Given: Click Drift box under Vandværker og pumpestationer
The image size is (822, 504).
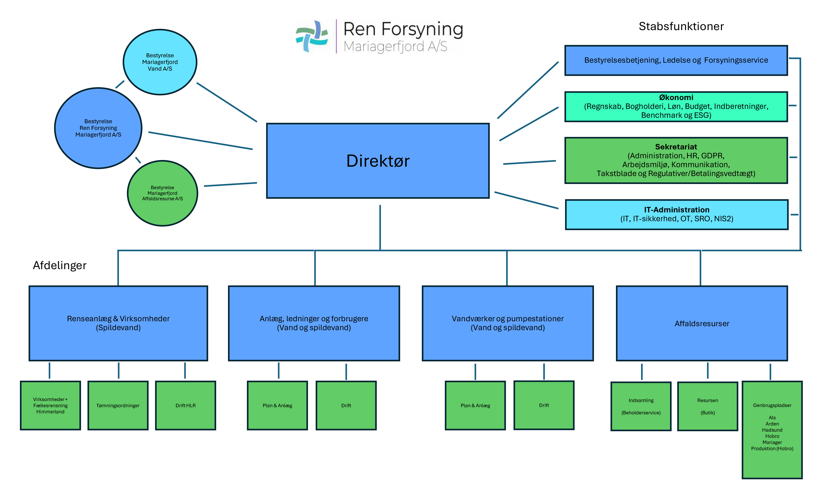Looking at the screenshot, I should [x=544, y=405].
